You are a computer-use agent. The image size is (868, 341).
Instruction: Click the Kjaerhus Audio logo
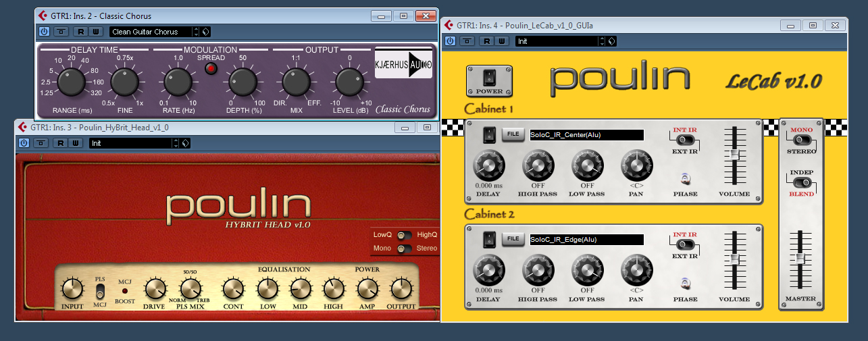403,64
